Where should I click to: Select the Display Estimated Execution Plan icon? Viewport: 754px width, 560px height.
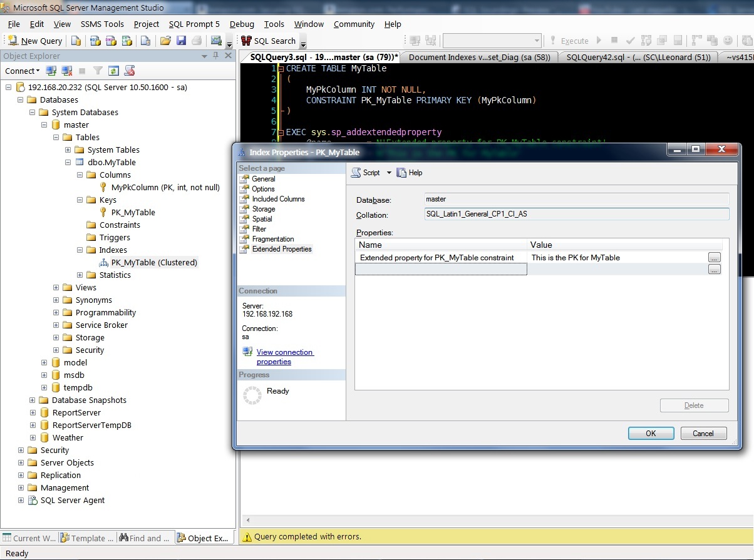(x=646, y=41)
